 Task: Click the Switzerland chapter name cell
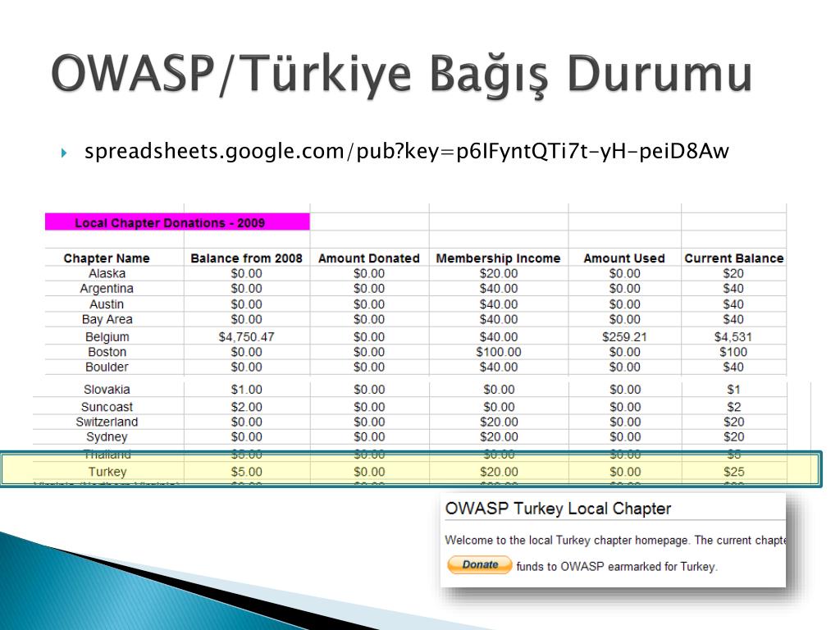point(107,422)
